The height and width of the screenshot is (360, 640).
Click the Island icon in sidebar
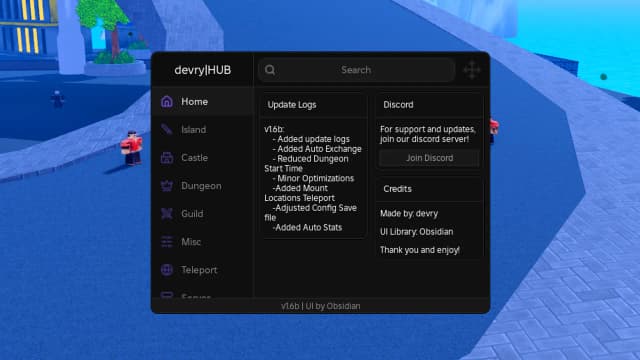click(167, 129)
